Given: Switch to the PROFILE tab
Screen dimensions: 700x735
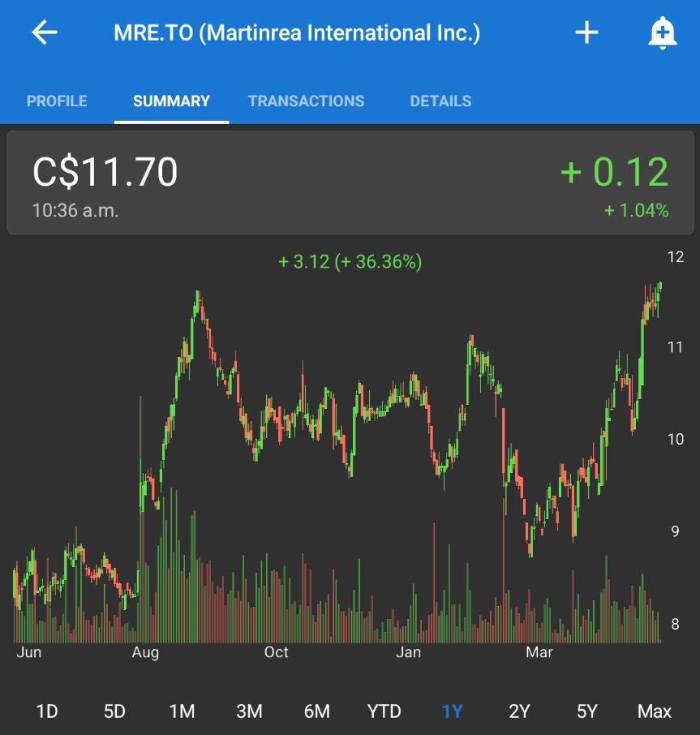Looking at the screenshot, I should click(x=57, y=101).
